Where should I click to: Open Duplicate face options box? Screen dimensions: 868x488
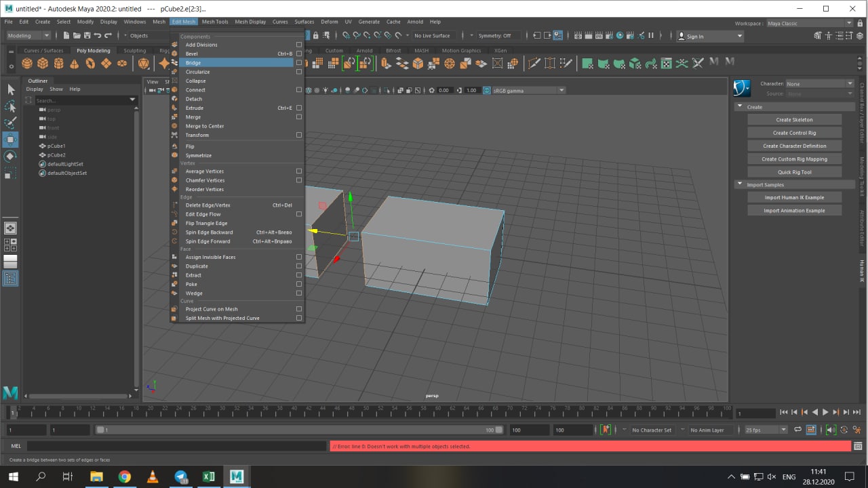(299, 266)
